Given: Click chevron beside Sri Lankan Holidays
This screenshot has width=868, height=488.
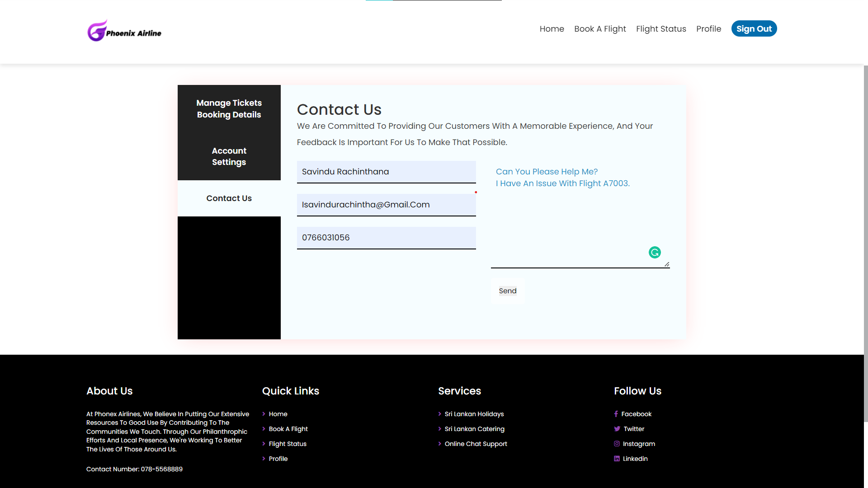Looking at the screenshot, I should pyautogui.click(x=440, y=414).
